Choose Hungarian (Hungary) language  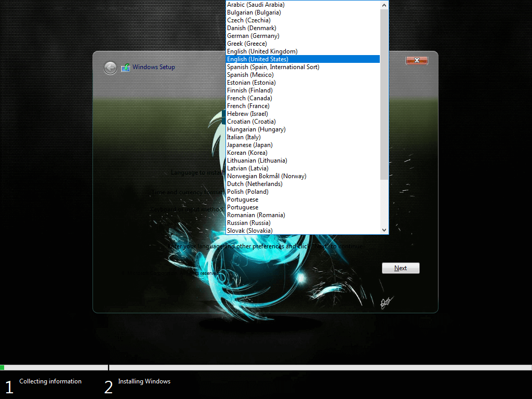pos(303,129)
